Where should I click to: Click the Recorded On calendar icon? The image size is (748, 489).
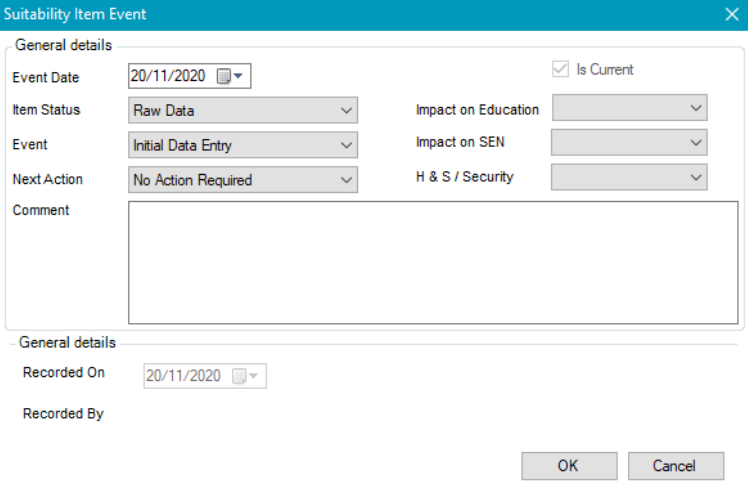click(x=244, y=376)
